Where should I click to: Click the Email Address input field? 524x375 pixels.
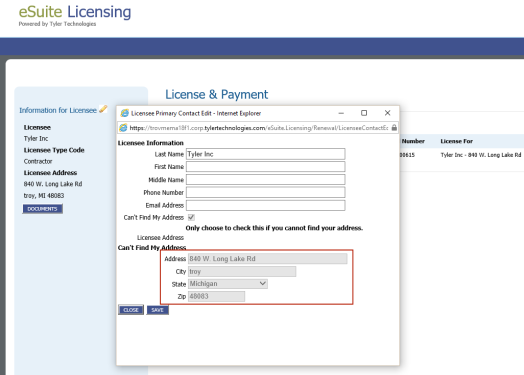pos(266,205)
